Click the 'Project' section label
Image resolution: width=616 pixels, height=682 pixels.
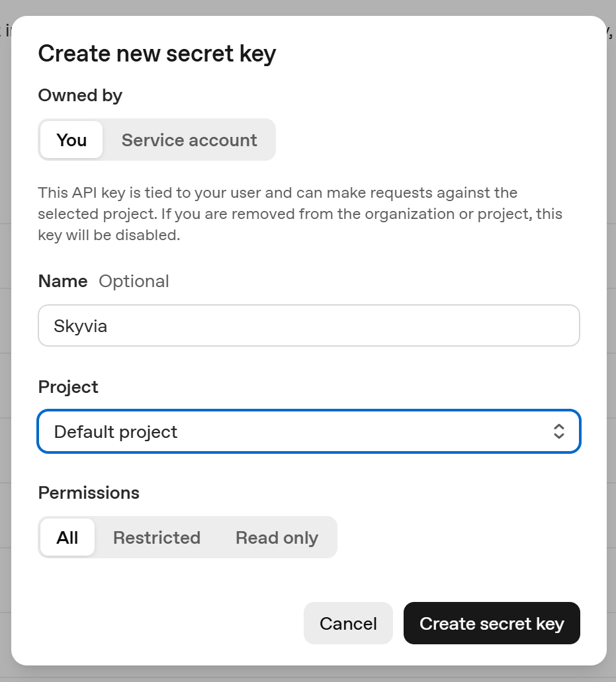coord(67,387)
